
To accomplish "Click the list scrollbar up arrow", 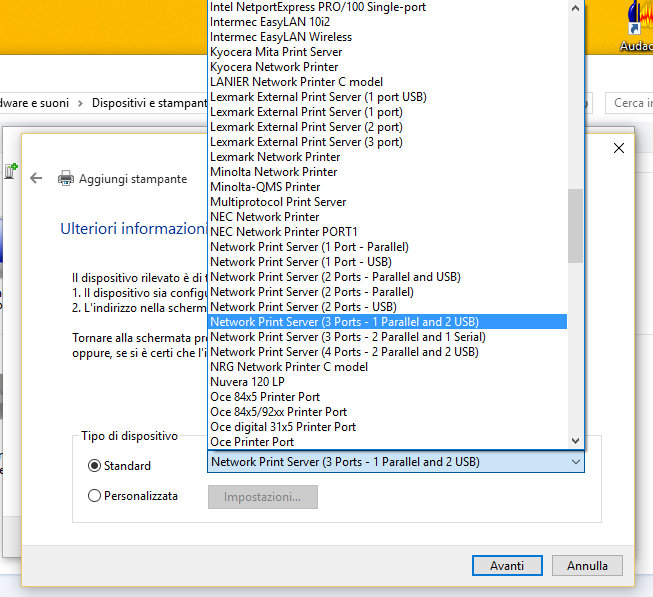I will pyautogui.click(x=576, y=8).
